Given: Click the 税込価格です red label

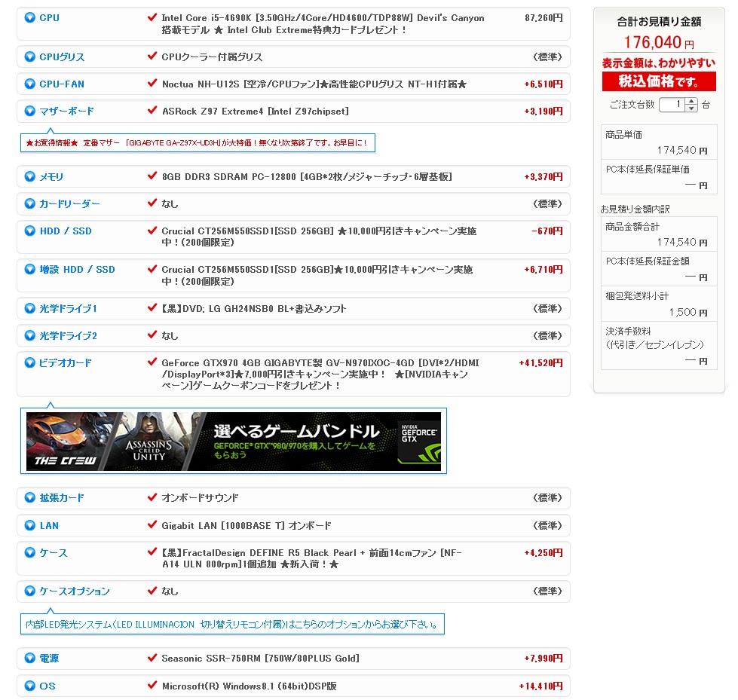Looking at the screenshot, I should click(659, 81).
